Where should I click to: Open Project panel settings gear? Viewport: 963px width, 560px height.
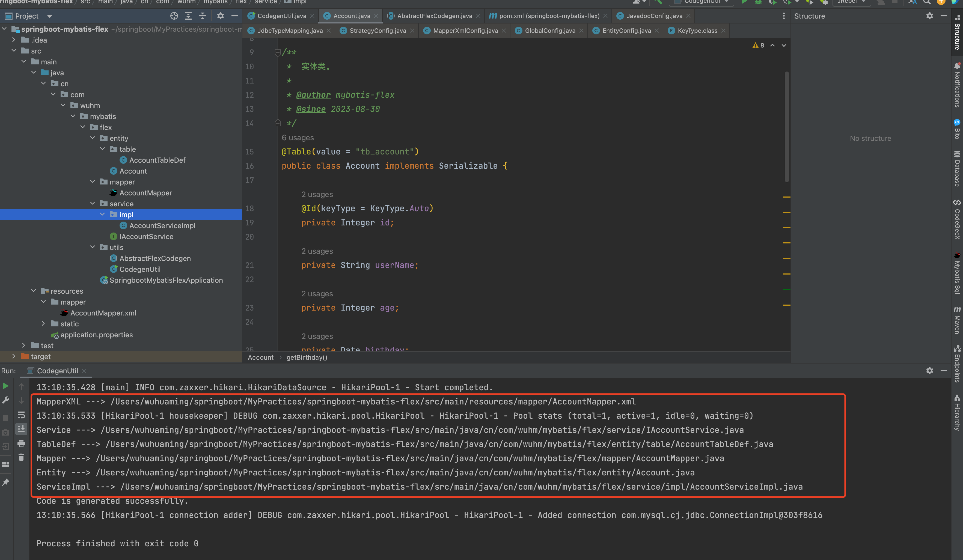pyautogui.click(x=221, y=16)
